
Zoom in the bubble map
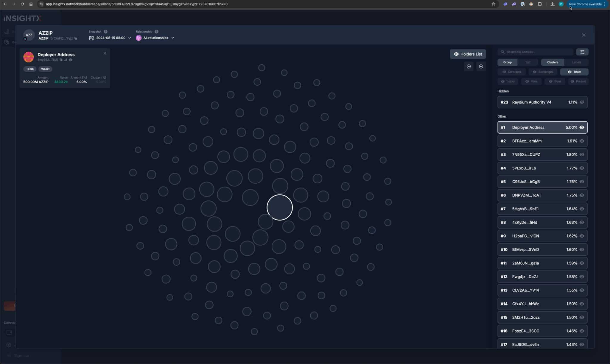point(481,66)
